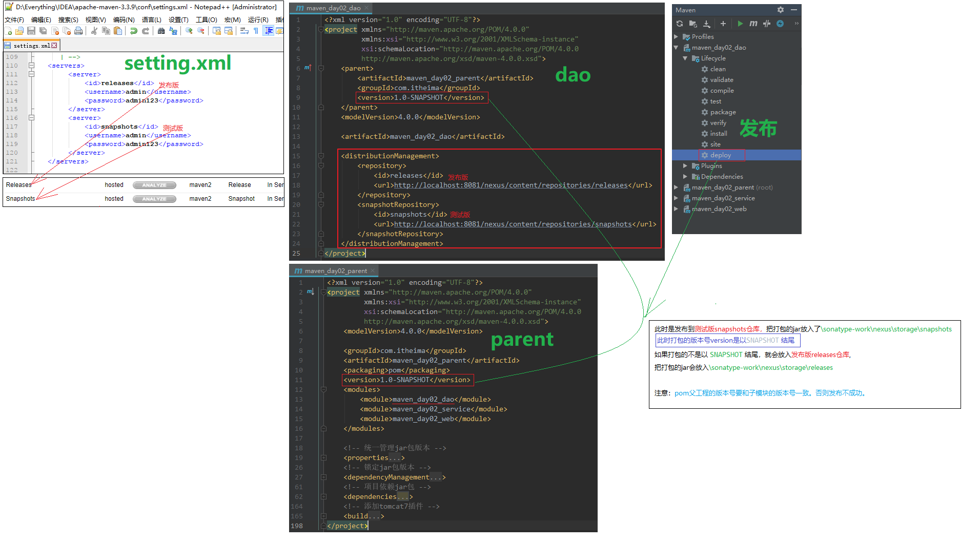Click the Print icon in Notepad++ toolbar

[x=78, y=31]
